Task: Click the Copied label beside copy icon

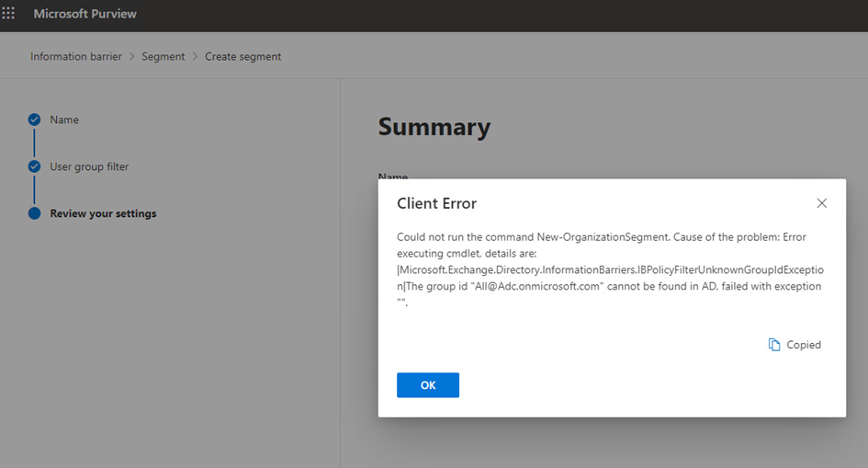Action: [x=804, y=345]
